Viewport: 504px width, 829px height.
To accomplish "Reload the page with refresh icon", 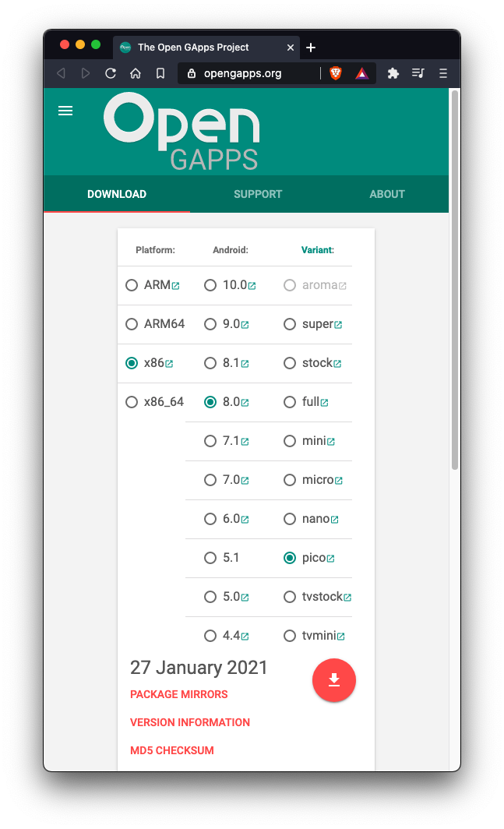I will point(110,73).
